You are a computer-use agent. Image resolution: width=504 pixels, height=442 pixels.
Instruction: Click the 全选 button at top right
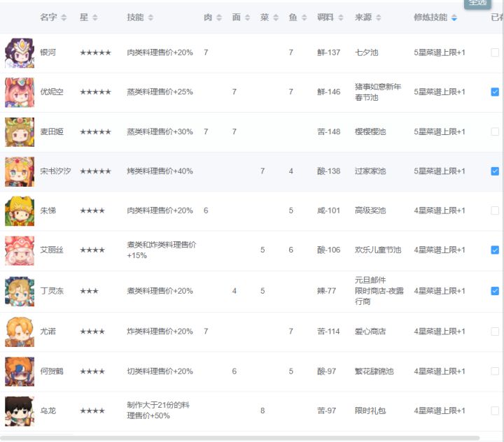[477, 3]
